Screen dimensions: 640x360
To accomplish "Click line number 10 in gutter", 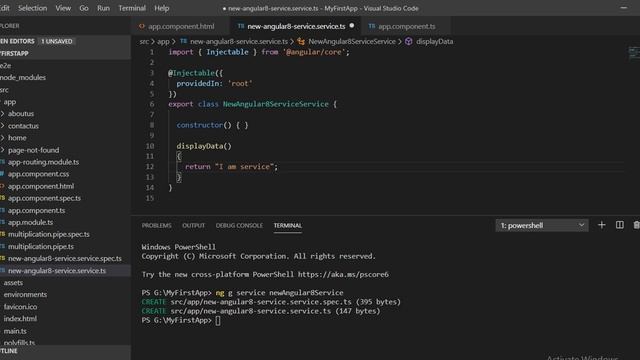I will (150, 146).
